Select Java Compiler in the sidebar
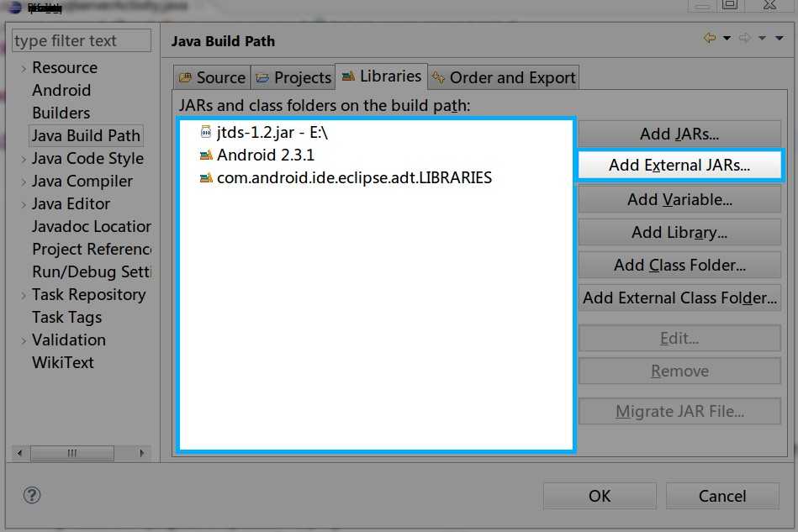Image resolution: width=798 pixels, height=532 pixels. (x=82, y=181)
